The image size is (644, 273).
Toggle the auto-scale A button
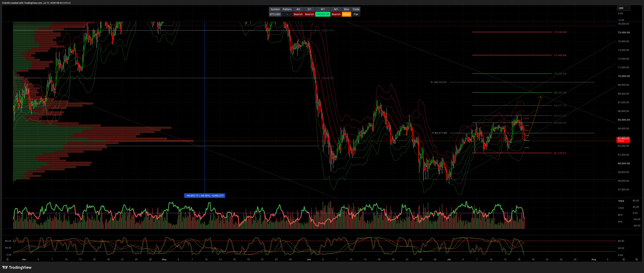[623, 259]
